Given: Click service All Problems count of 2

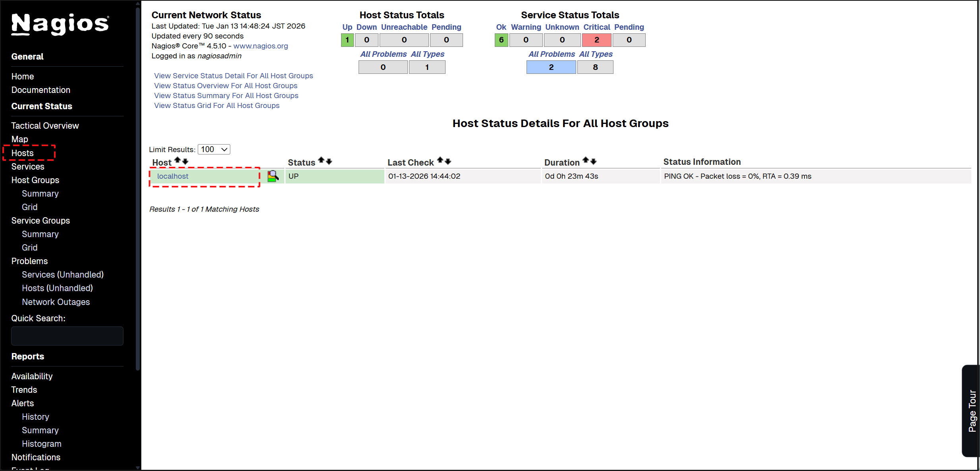Looking at the screenshot, I should pos(551,67).
